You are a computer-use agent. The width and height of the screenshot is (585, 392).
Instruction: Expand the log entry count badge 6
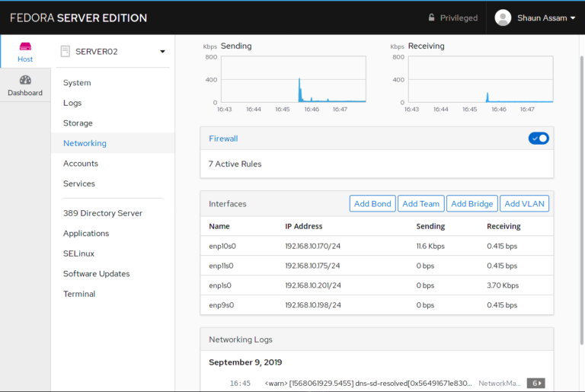coord(535,383)
